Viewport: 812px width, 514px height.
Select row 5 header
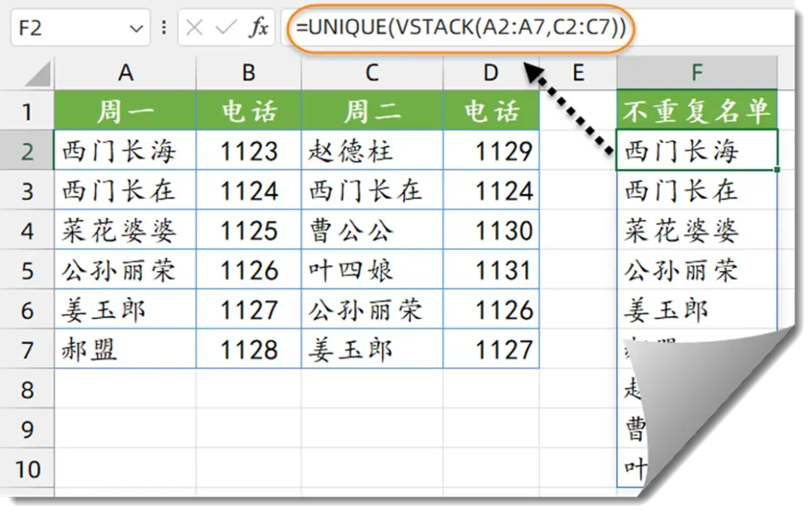(27, 270)
